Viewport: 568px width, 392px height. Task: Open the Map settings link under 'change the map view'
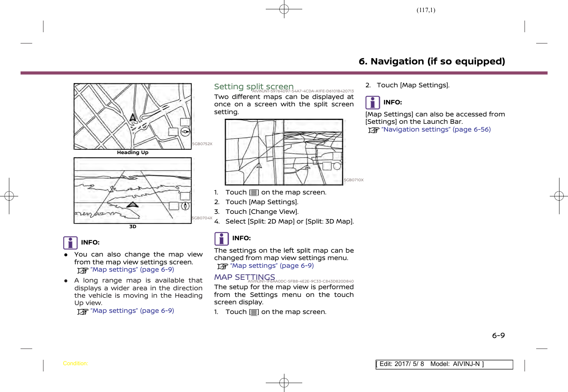[x=132, y=270]
